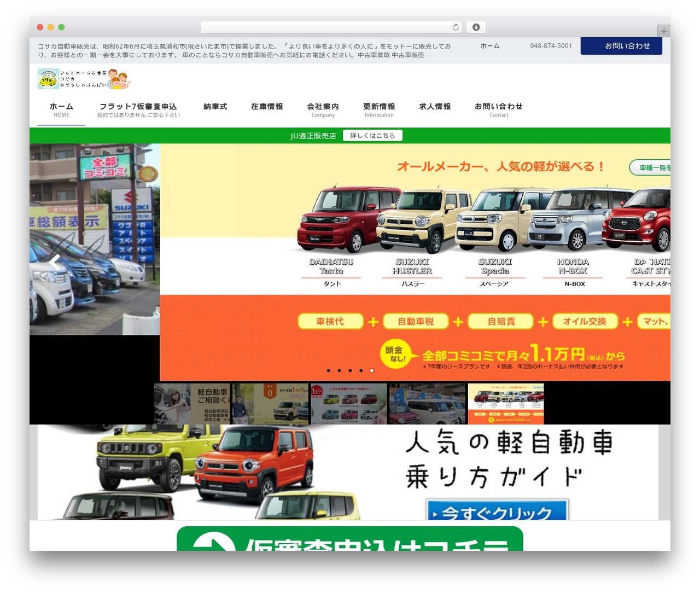Image resolution: width=700 pixels, height=593 pixels.
Task: Open a new browser tab with plus button
Action: (x=664, y=31)
